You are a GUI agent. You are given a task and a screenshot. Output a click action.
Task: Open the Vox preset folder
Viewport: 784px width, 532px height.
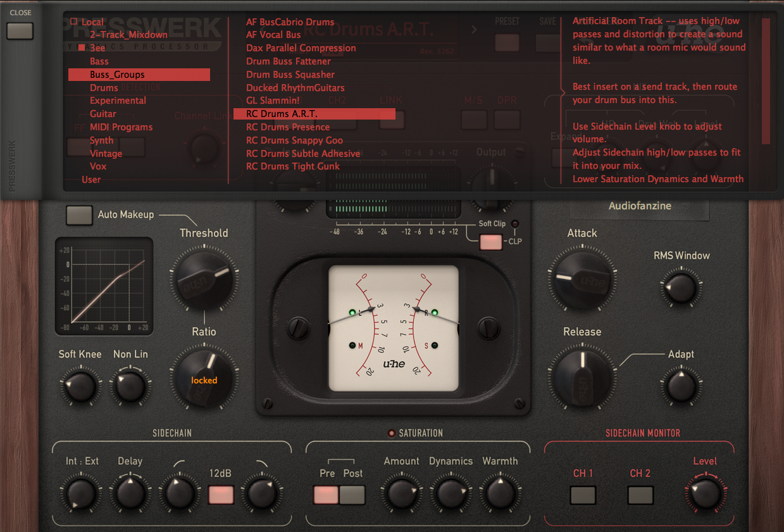click(x=98, y=166)
